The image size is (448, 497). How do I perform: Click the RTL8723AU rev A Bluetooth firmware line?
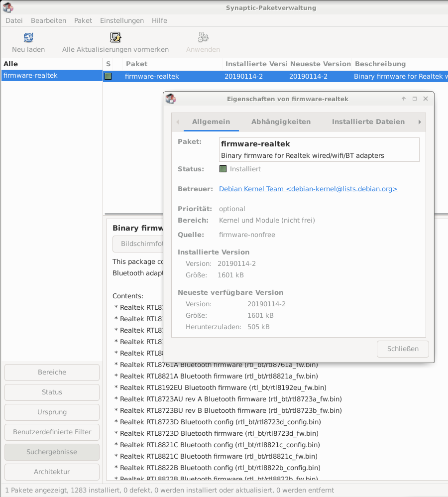coord(228,399)
